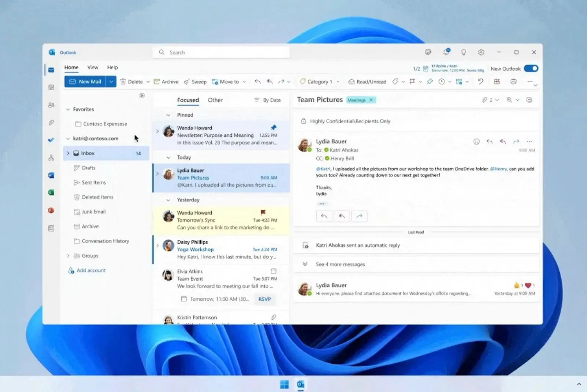Image resolution: width=587 pixels, height=392 pixels.
Task: Click the Archive button in toolbar
Action: (x=166, y=82)
